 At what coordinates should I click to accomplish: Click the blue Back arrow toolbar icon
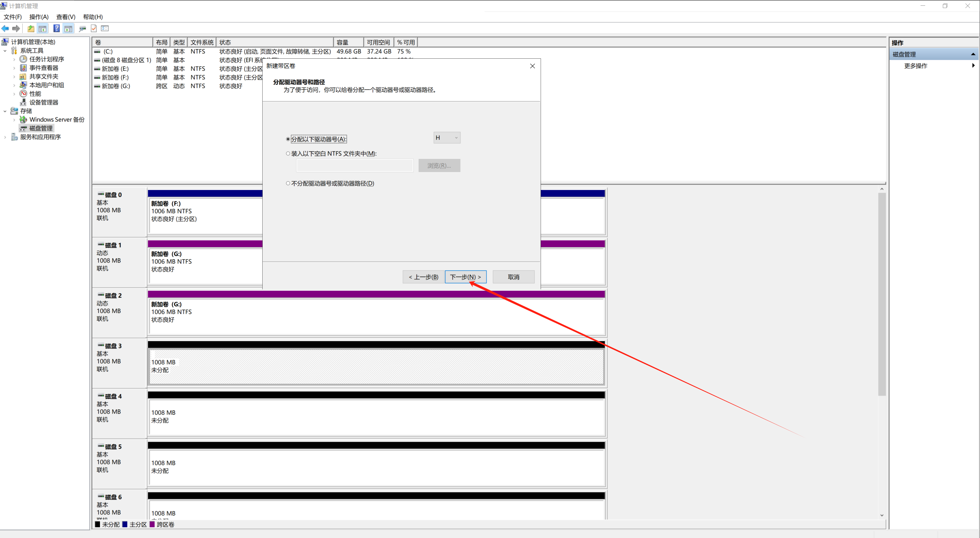5,28
